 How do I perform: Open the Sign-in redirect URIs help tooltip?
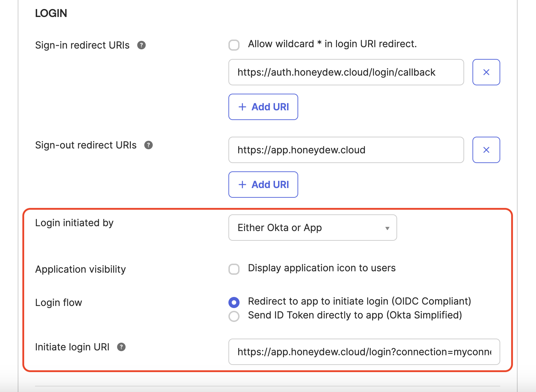[142, 45]
